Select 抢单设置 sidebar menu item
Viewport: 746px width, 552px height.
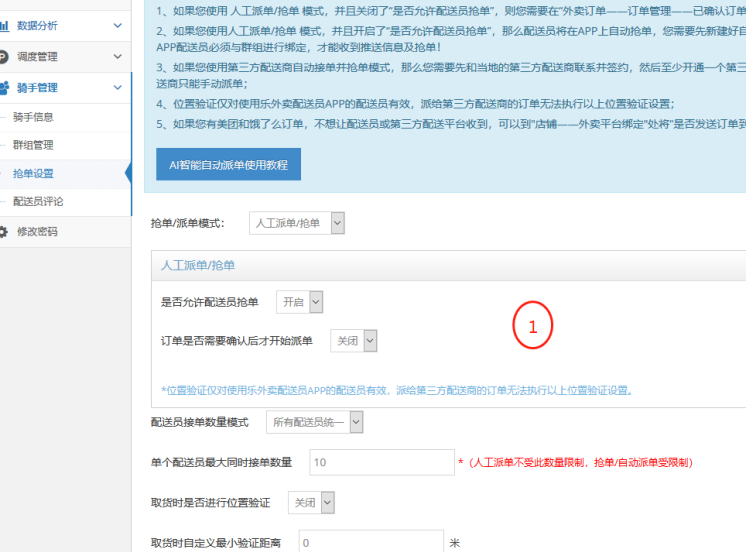(34, 173)
